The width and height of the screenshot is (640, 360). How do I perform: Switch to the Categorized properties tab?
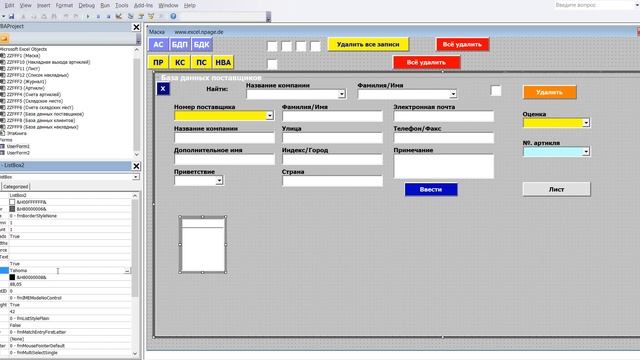[16, 187]
